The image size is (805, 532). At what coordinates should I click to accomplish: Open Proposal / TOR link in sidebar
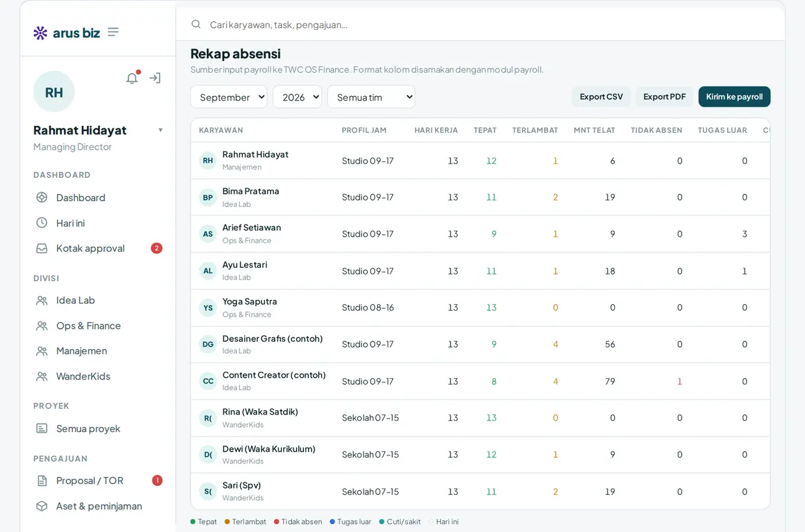[97, 481]
